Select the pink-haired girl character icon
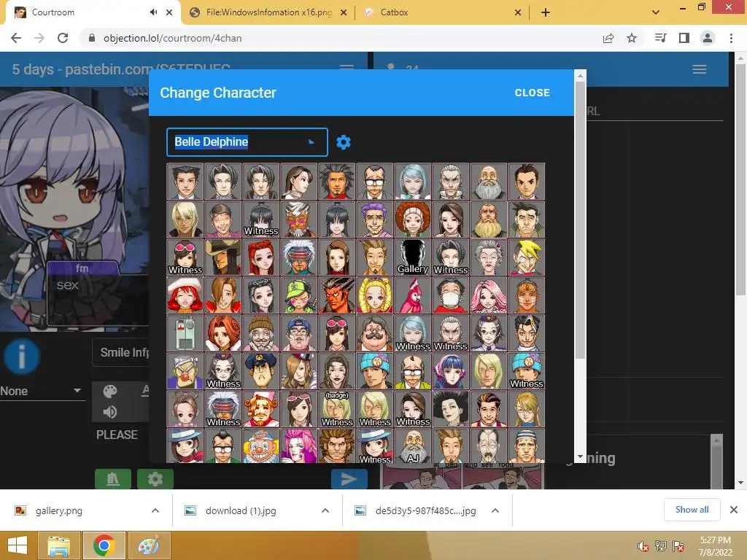Screen dimensions: 747x560 (488, 295)
